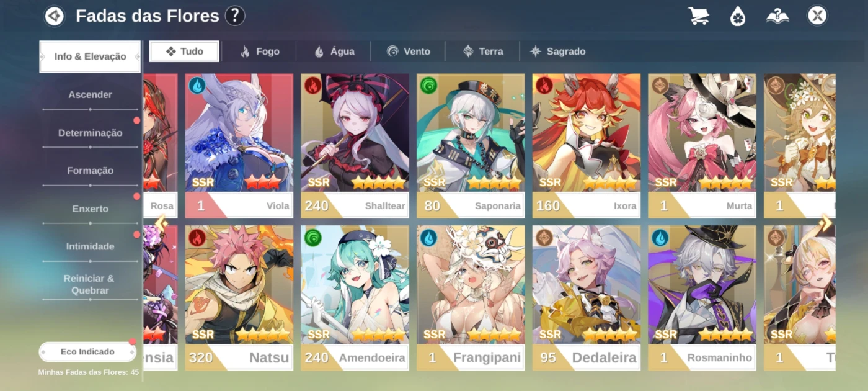Click the Eco Indicado button

point(87,352)
